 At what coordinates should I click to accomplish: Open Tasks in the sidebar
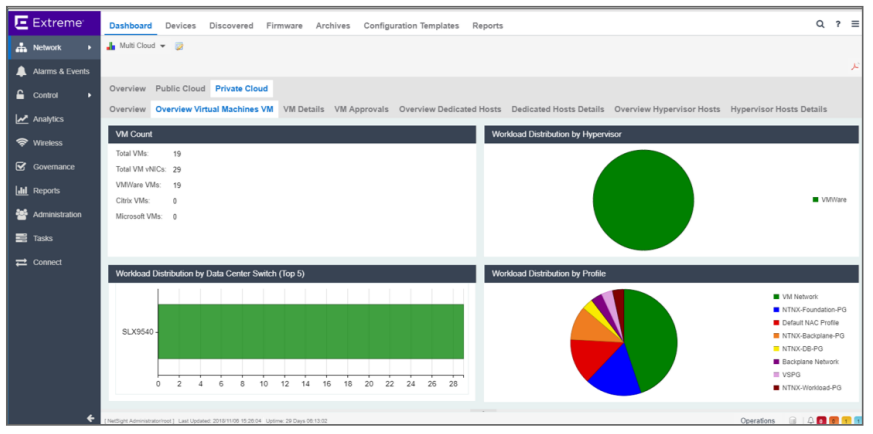[x=54, y=239]
